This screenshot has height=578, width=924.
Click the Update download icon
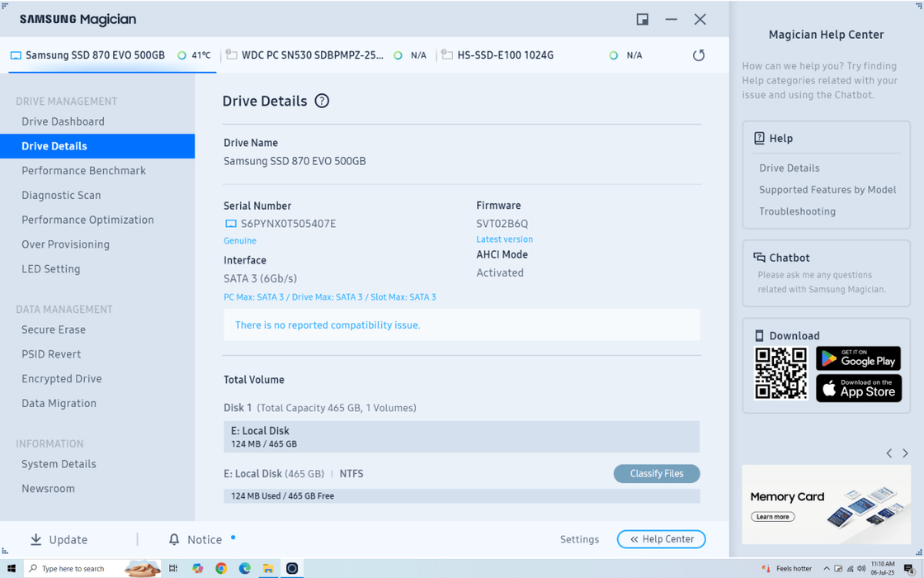tap(36, 539)
